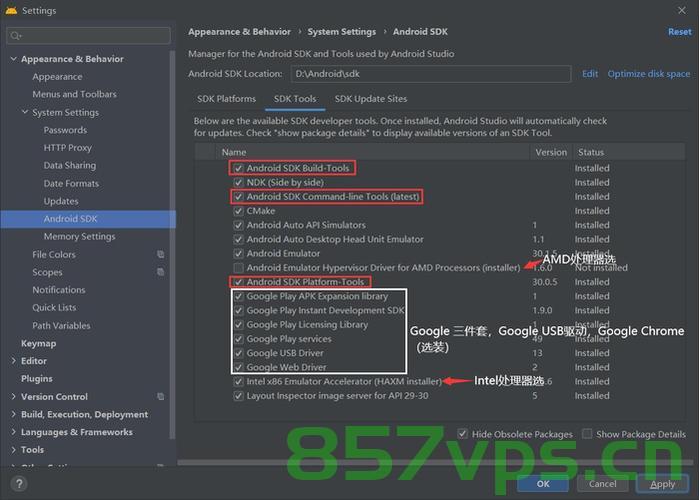Image resolution: width=699 pixels, height=500 pixels.
Task: Click the copy icon beside Scopes
Action: [160, 272]
